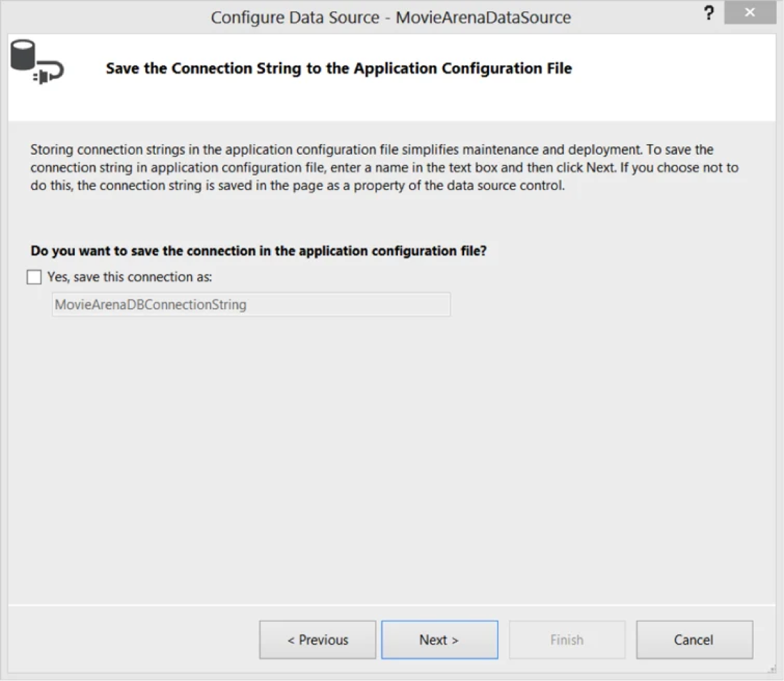Close the Configure Data Source dialog
The height and width of the screenshot is (681, 784).
tap(749, 12)
